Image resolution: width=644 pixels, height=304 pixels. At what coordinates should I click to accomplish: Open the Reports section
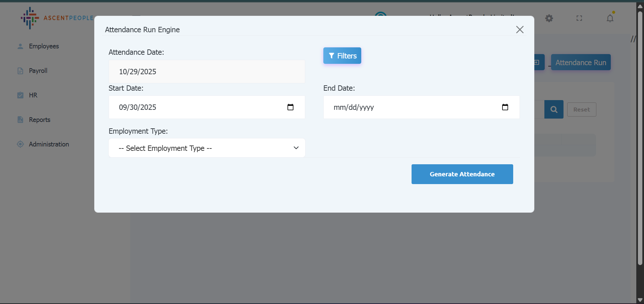pyautogui.click(x=39, y=120)
